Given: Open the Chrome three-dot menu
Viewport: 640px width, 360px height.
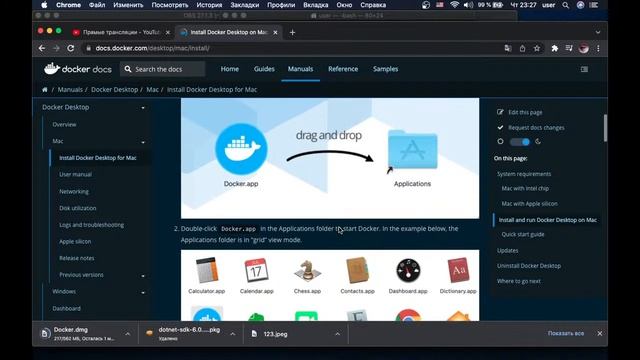Looking at the screenshot, I should [598, 48].
